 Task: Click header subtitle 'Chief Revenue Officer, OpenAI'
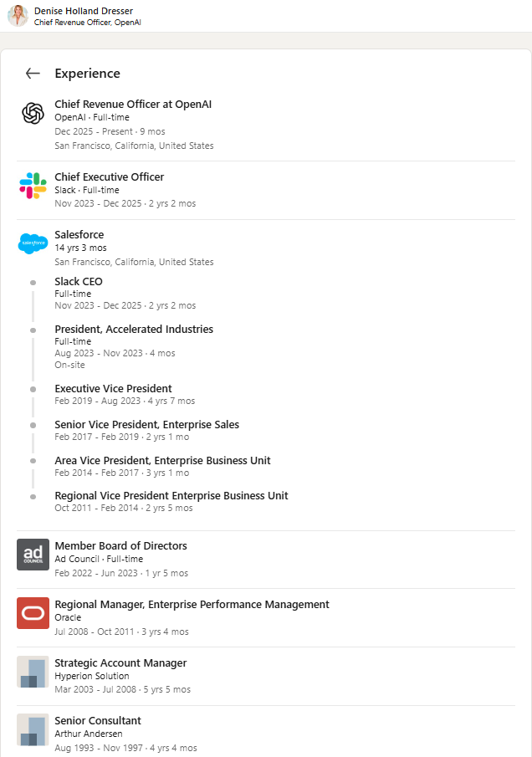pyautogui.click(x=87, y=23)
